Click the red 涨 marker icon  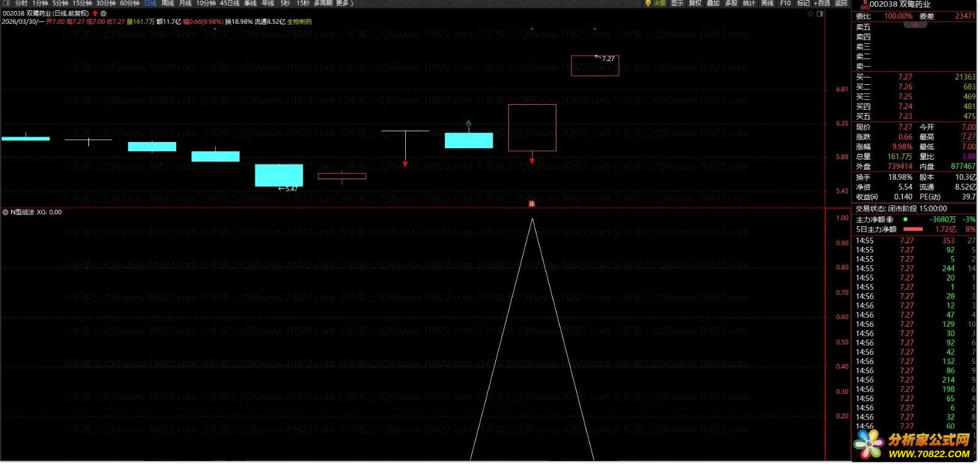click(x=531, y=204)
